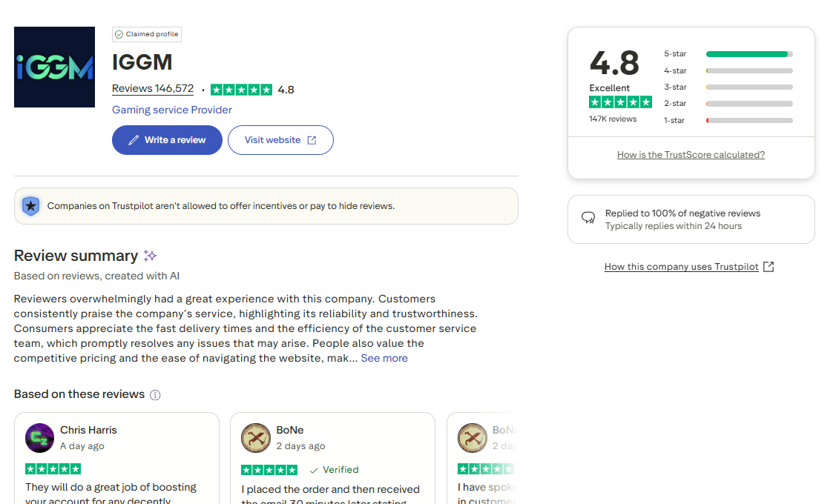The width and height of the screenshot is (836, 504).
Task: Click BoNe's reviewer avatar
Action: [x=256, y=438]
